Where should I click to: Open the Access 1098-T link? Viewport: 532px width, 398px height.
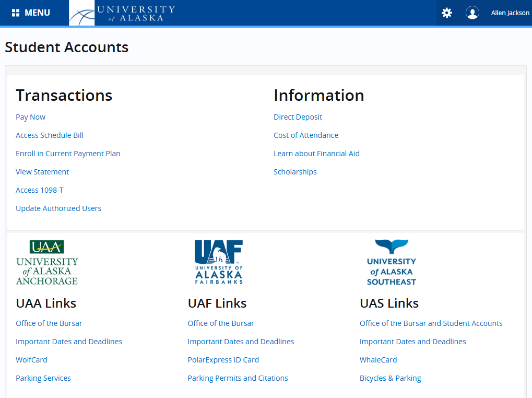(x=39, y=190)
